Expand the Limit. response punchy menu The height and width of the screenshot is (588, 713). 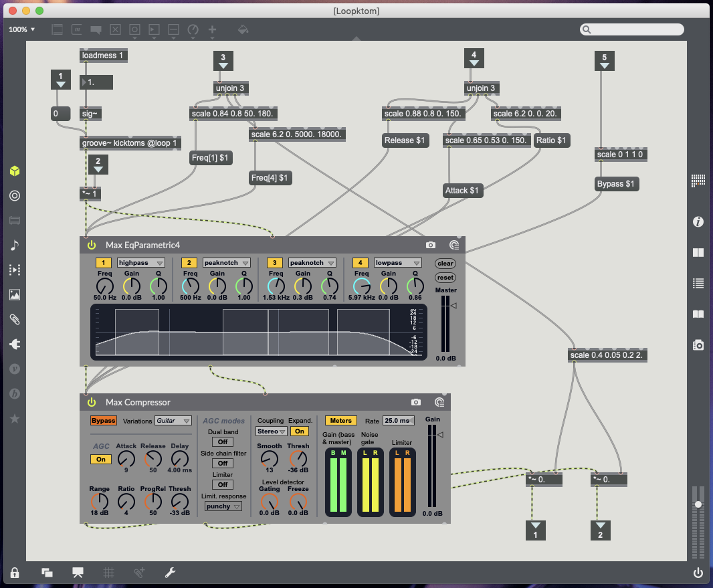pos(223,506)
